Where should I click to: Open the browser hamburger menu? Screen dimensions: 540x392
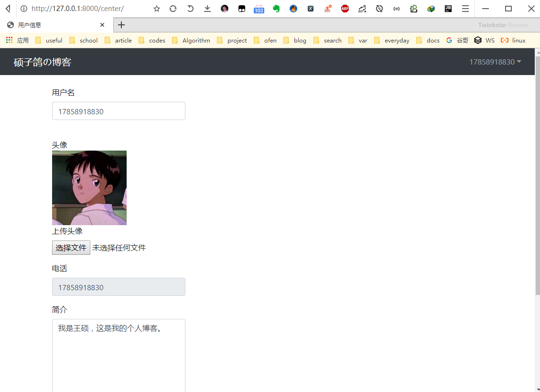[465, 9]
